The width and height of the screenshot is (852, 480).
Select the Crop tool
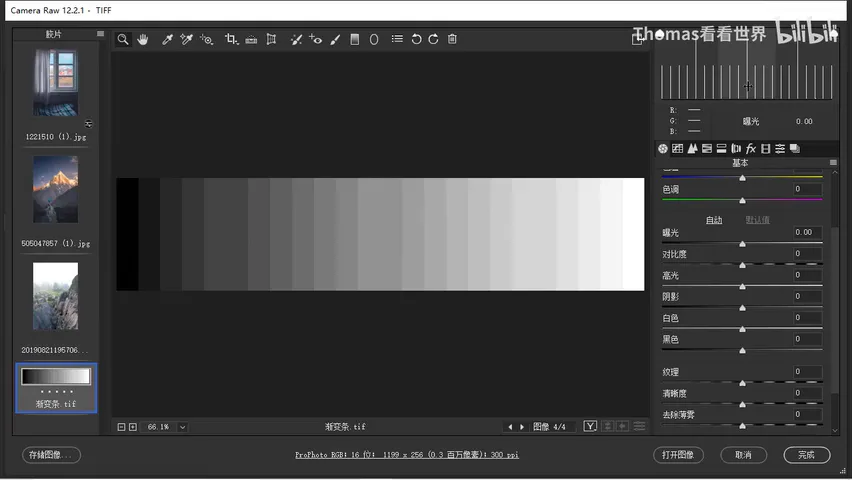(231, 39)
